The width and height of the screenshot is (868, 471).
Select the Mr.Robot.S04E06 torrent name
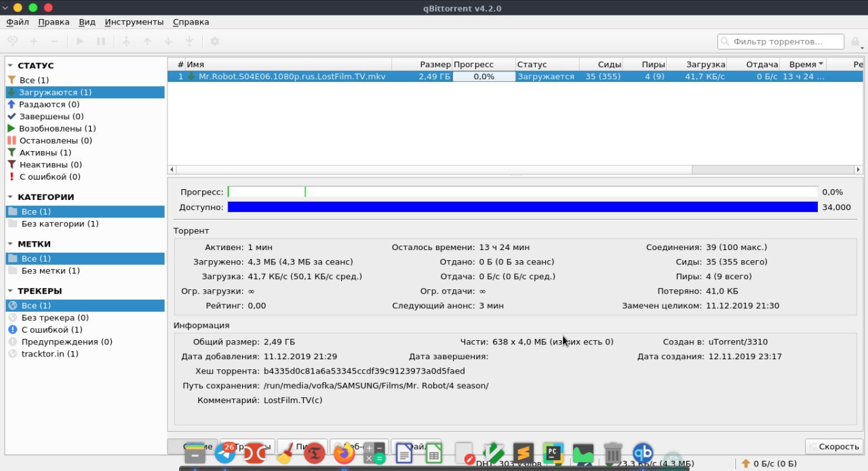(x=292, y=77)
